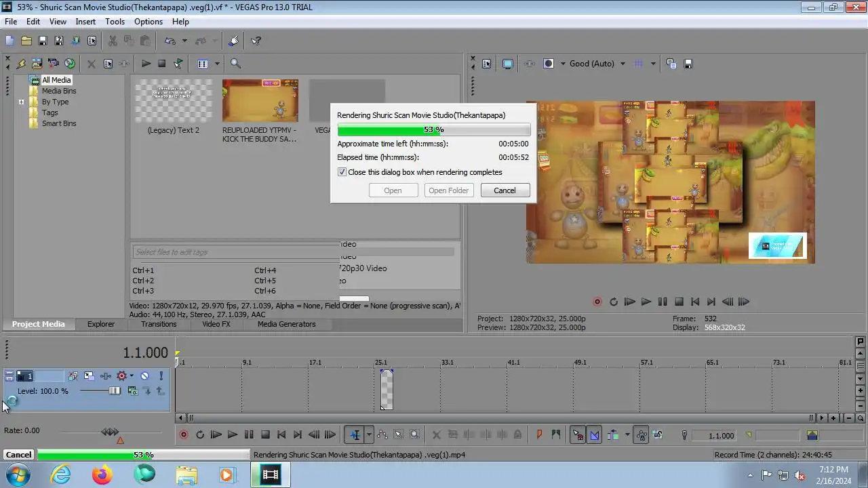868x488 pixels.
Task: Open Normal Edit Tool dropdown arrow
Action: click(x=369, y=435)
